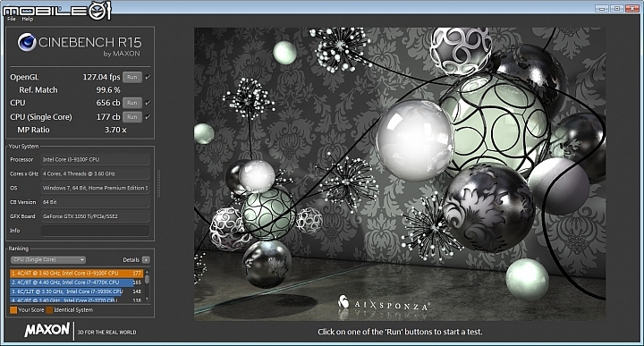Click the panel splitter handle beside Your System

coord(158,183)
